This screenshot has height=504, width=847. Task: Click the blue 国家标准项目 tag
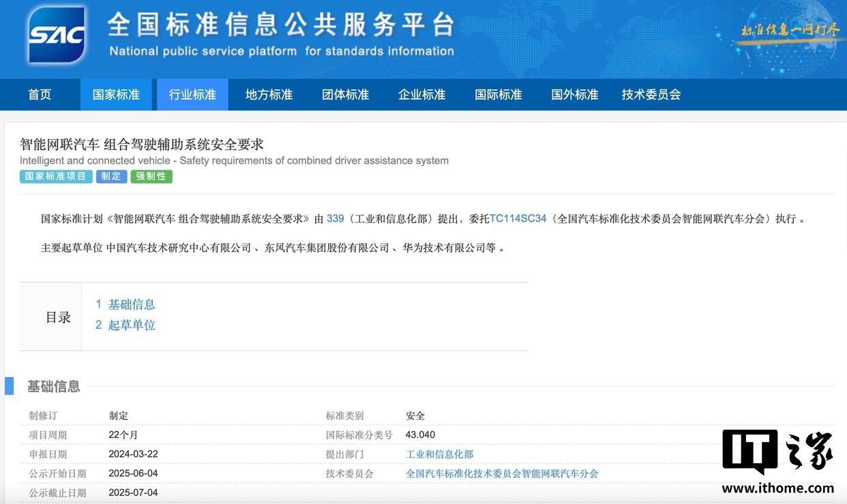pos(56,177)
